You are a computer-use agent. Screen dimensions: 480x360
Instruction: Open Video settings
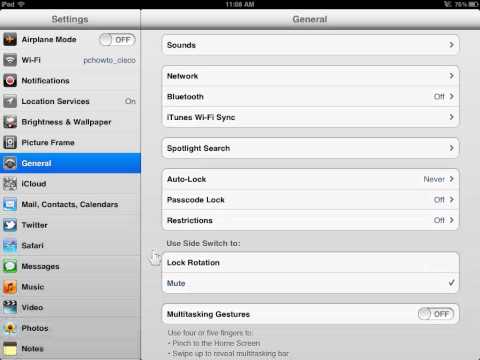[70, 307]
